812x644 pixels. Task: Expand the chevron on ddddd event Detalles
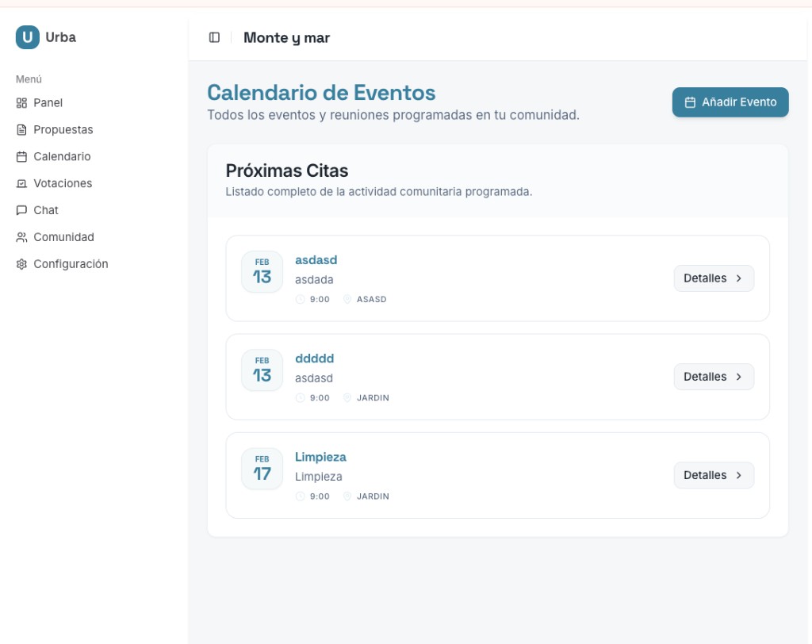tap(739, 377)
